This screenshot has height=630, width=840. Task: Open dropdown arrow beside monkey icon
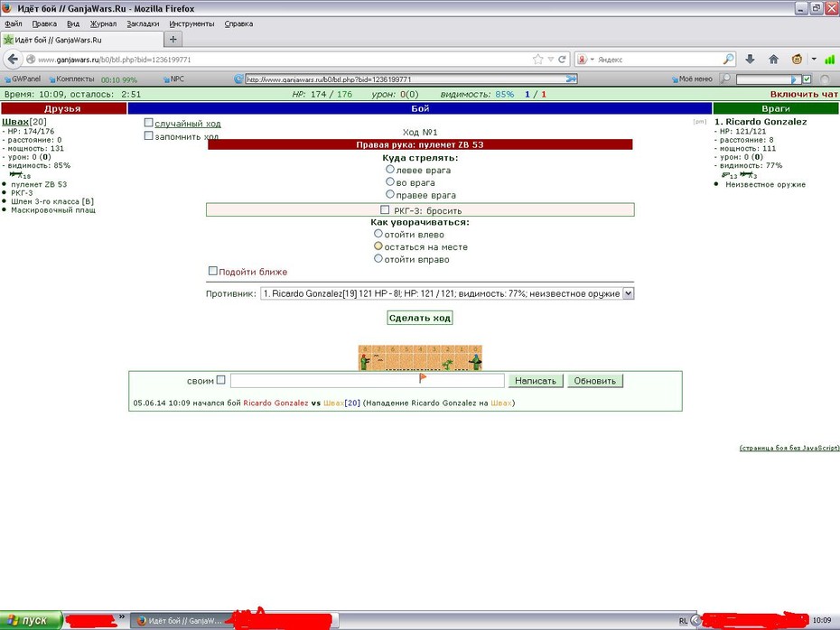[814, 60]
